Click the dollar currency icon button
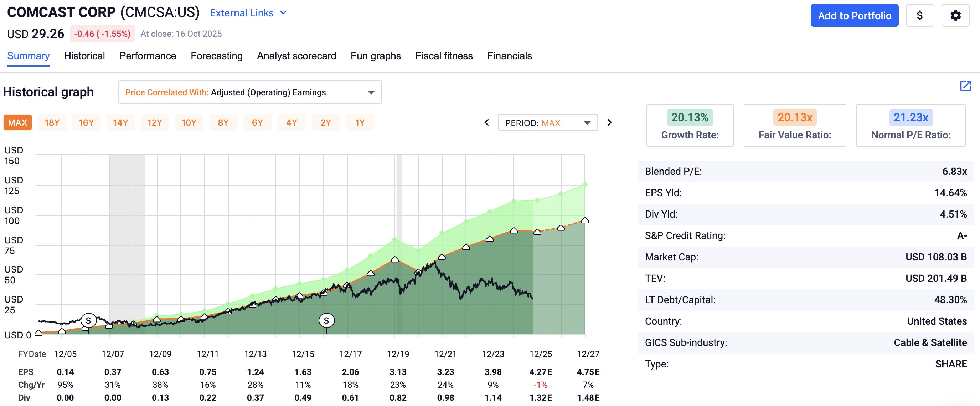This screenshot has height=406, width=980. [x=919, y=16]
